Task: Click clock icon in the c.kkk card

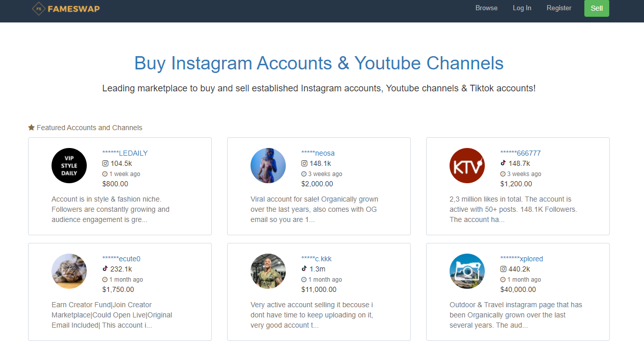Action: (304, 280)
